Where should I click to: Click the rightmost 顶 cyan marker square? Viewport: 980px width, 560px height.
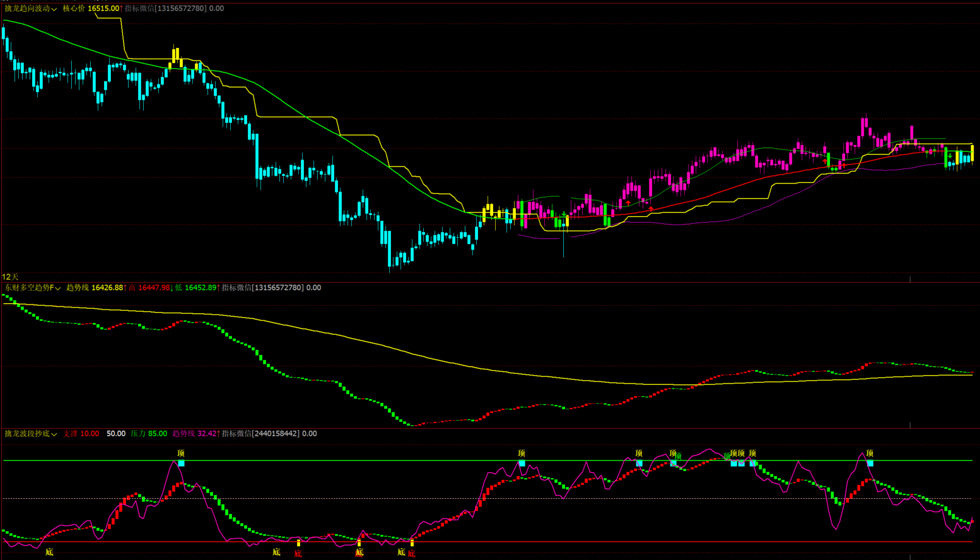click(870, 464)
